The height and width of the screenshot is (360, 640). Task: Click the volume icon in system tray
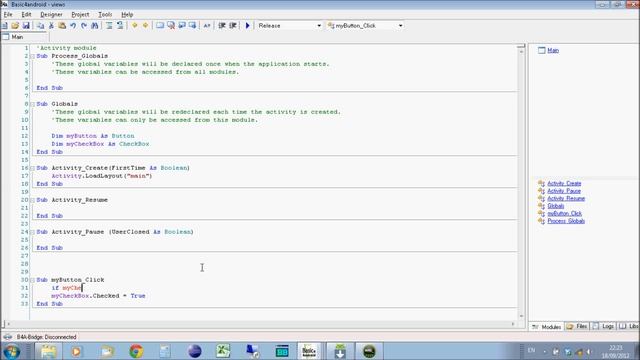[589, 351]
